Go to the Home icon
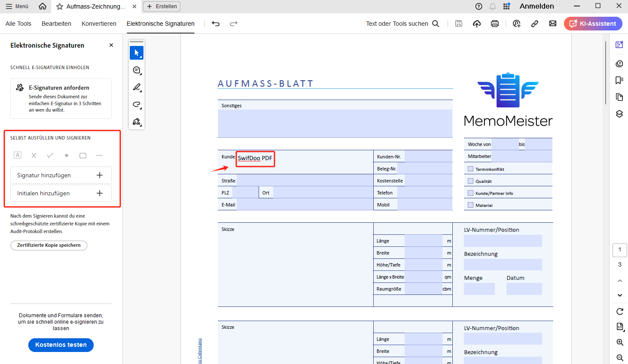This screenshot has width=628, height=364. click(x=43, y=6)
